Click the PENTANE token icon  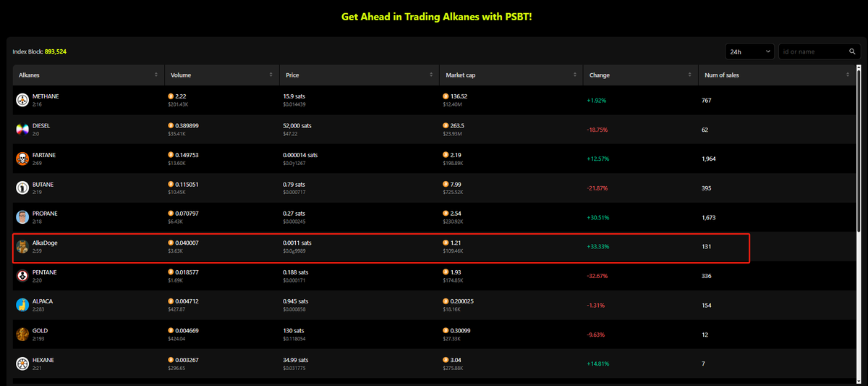point(22,276)
